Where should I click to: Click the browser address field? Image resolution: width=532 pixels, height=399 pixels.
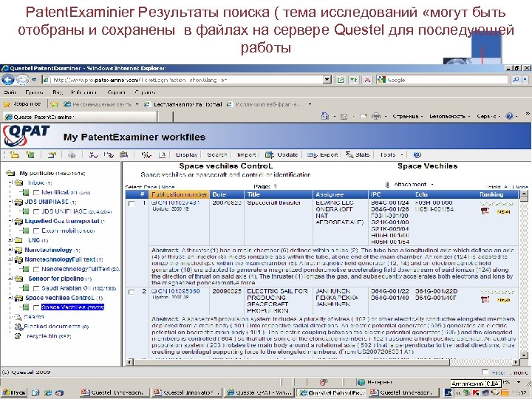click(183, 80)
